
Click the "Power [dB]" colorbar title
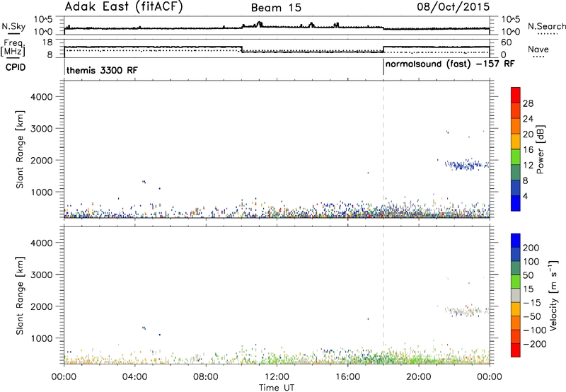[541, 149]
